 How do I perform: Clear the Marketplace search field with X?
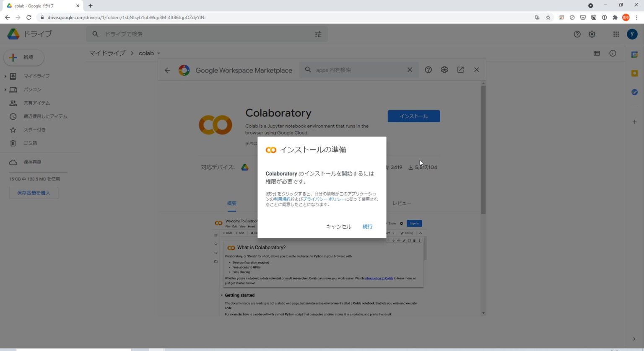tap(410, 70)
